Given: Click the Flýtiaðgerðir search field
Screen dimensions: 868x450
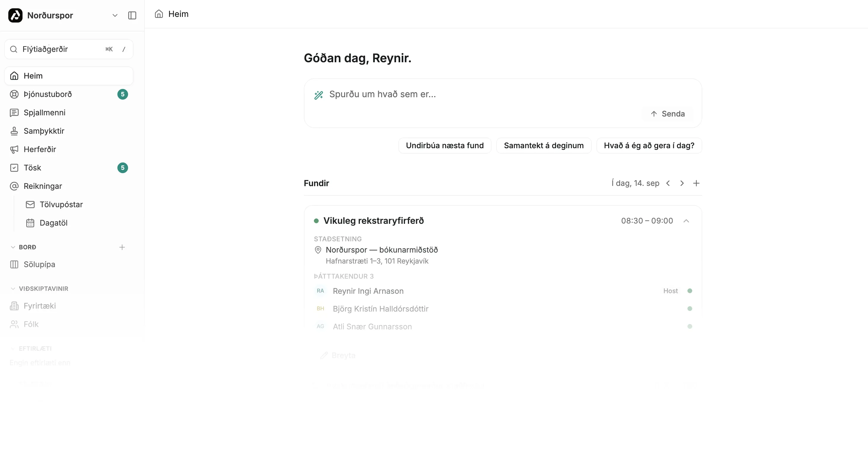Looking at the screenshot, I should click(x=69, y=49).
